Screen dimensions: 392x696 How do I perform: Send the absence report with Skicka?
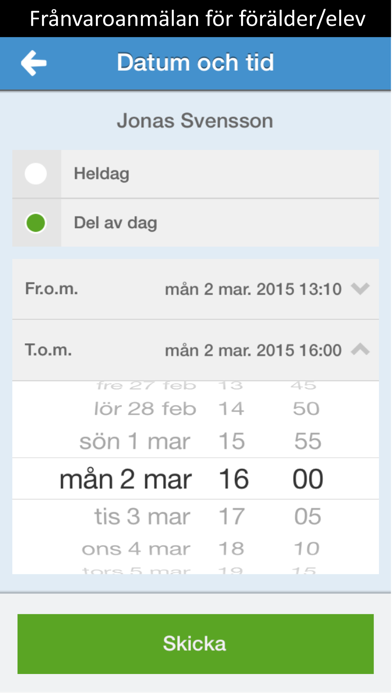pyautogui.click(x=195, y=644)
